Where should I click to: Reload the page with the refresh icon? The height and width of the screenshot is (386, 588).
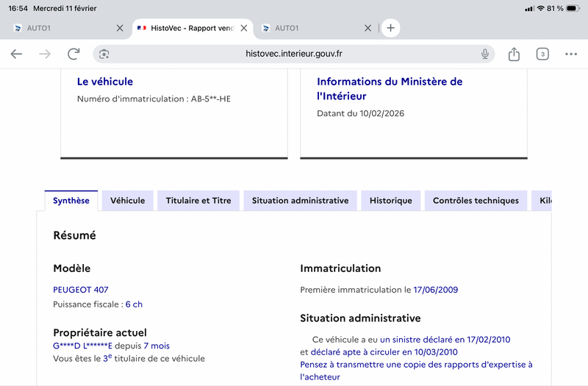click(73, 54)
